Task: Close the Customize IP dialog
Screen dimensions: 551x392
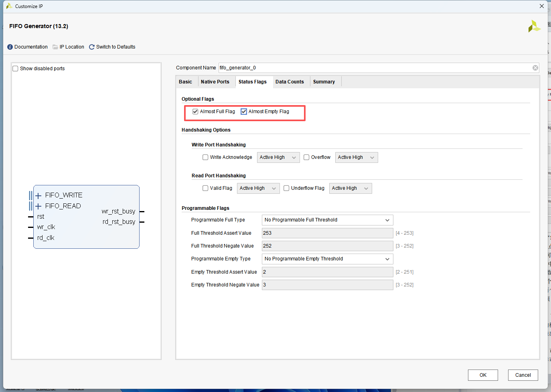Action: point(541,6)
